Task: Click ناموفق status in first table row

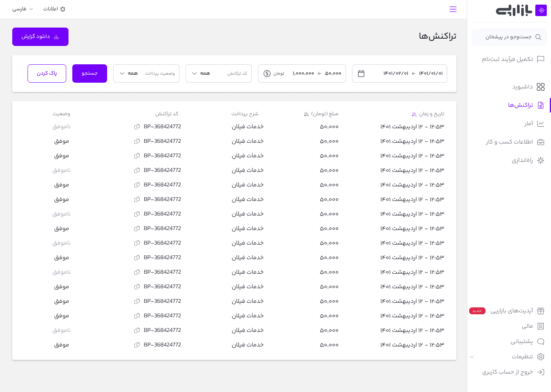Action: pyautogui.click(x=62, y=127)
